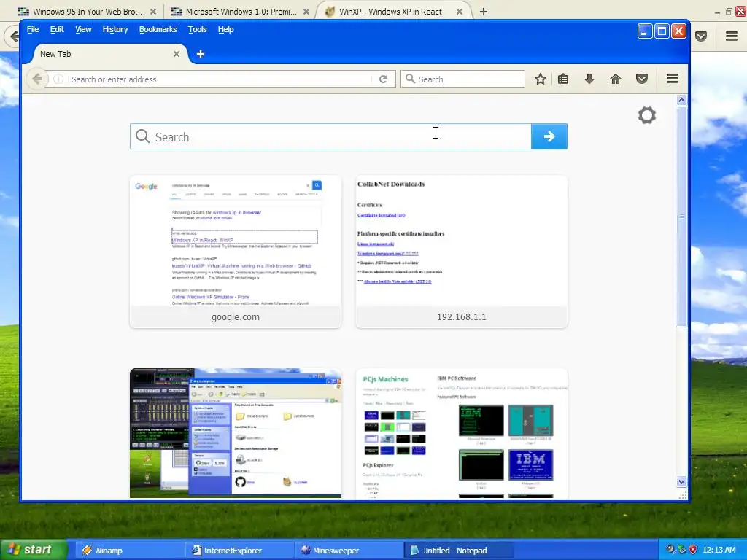This screenshot has width=747, height=560.
Task: Open the 192.168.1.1 tile thumbnail
Action: click(462, 241)
